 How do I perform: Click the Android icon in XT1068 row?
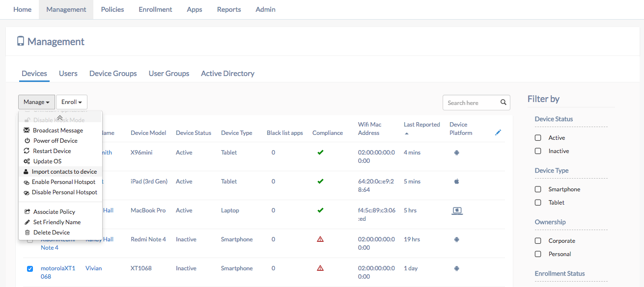(x=456, y=268)
